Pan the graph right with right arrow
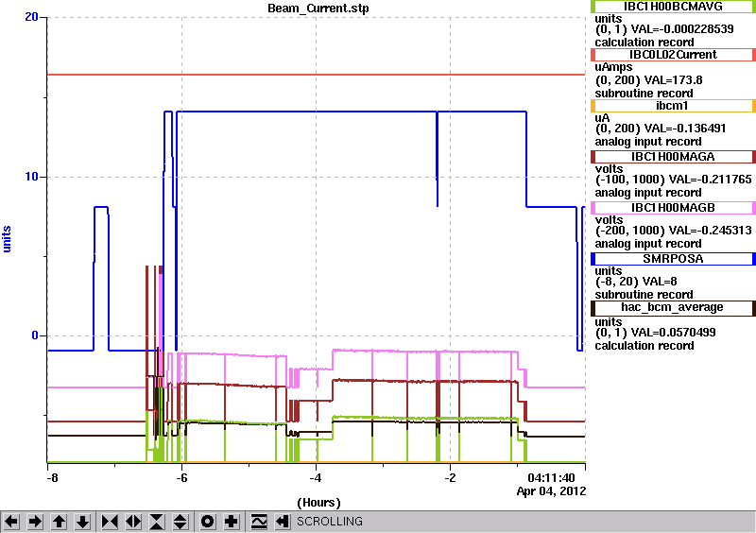Viewport: 756px width, 533px height. coord(35,522)
